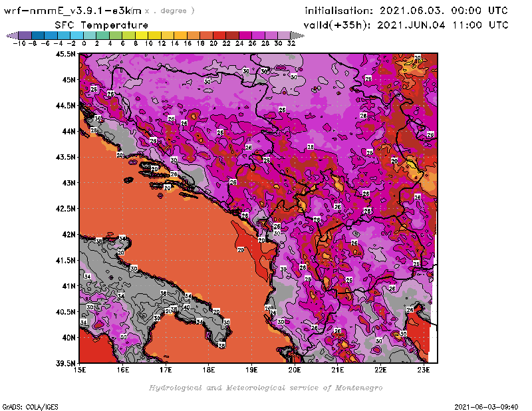Click the model title wrf-nmmE_v3.9.1-e3km

[x=72, y=11]
